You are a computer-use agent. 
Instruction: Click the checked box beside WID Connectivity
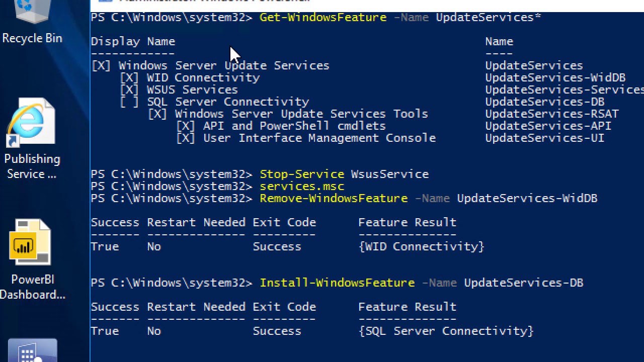[x=129, y=78]
